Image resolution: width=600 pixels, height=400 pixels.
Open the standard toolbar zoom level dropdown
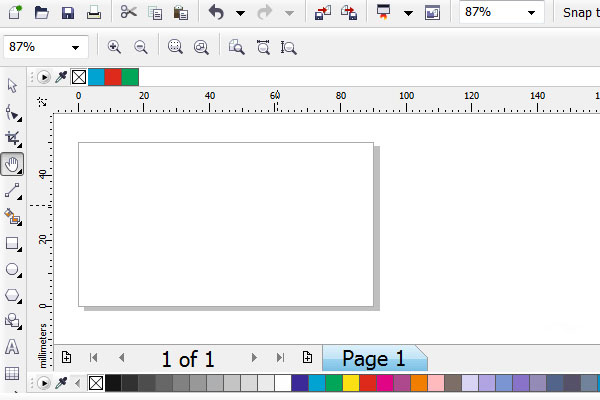click(x=531, y=13)
